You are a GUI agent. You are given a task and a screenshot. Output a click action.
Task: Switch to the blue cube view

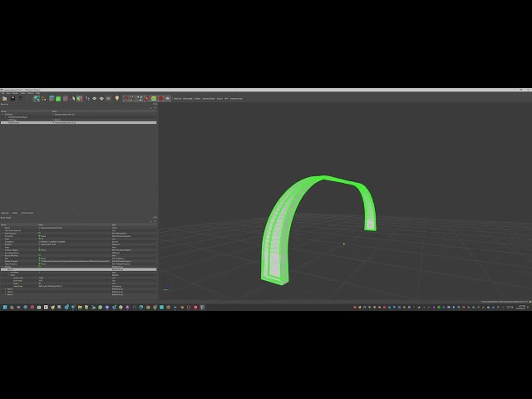pos(52,98)
